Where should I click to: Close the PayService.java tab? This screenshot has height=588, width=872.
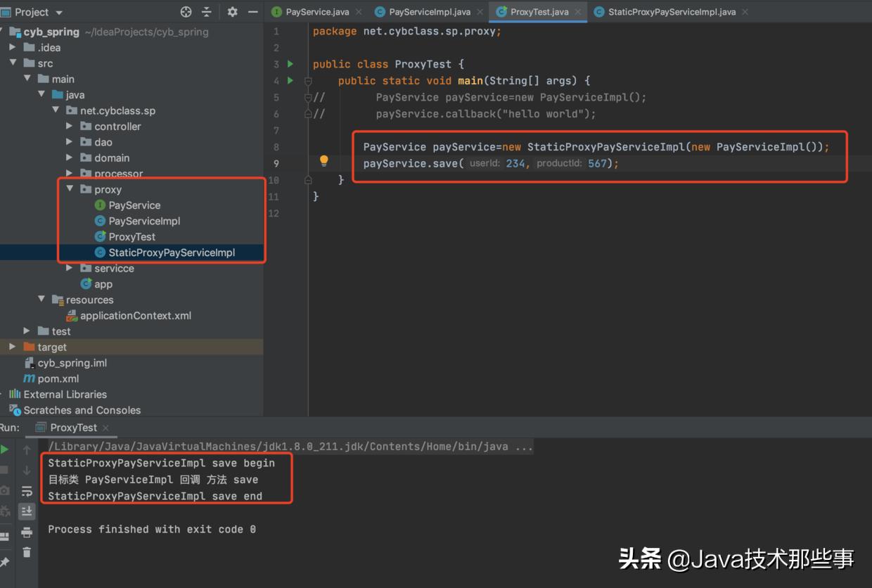point(359,12)
